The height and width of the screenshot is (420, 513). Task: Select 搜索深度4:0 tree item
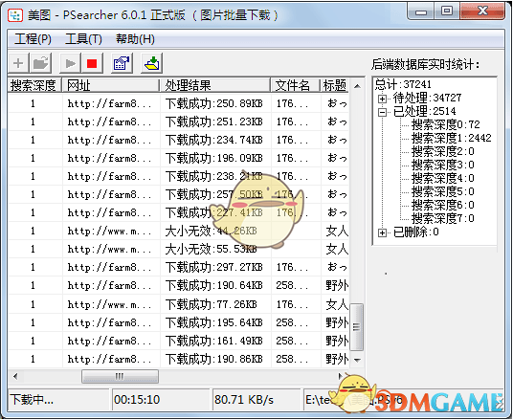pyautogui.click(x=443, y=178)
